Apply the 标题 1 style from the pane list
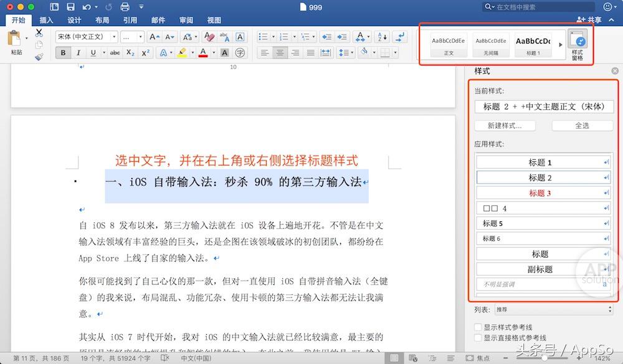Screen dimensions: 623x364 [x=543, y=162]
